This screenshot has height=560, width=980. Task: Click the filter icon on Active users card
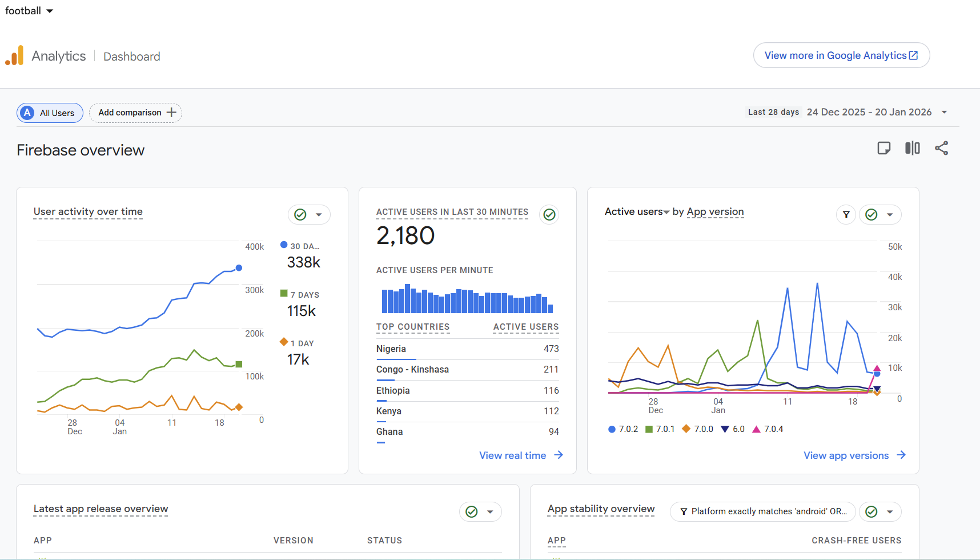(x=846, y=215)
